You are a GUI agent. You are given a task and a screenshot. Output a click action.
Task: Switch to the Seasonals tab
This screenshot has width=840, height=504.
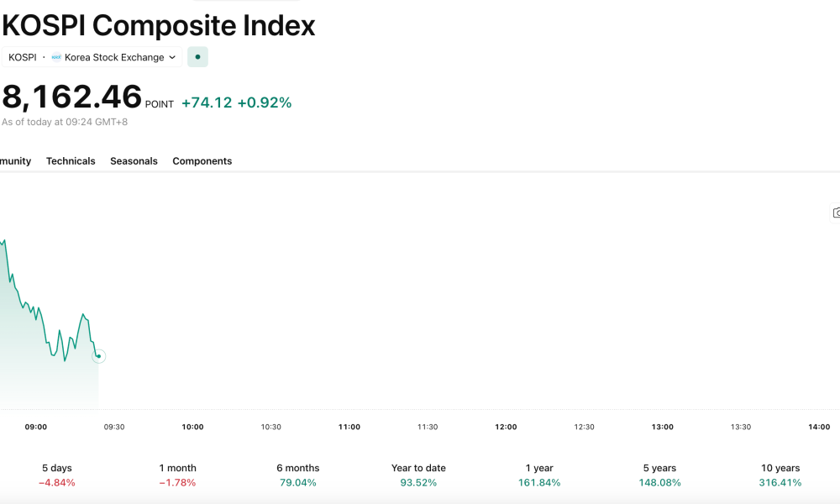tap(134, 161)
